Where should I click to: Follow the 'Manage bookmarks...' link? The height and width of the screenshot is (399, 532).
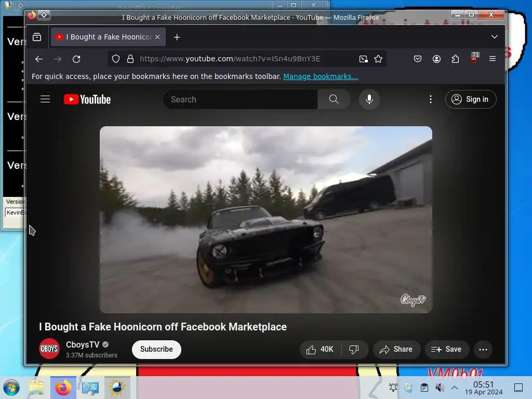tap(321, 76)
